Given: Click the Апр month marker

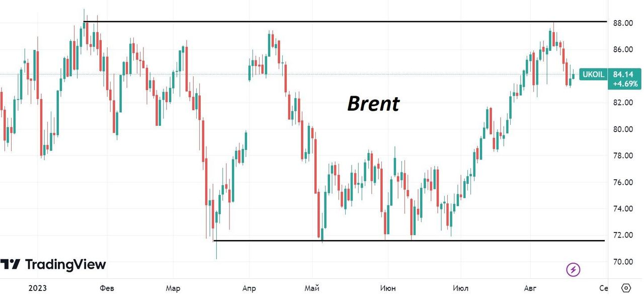Looking at the screenshot, I should tap(249, 288).
